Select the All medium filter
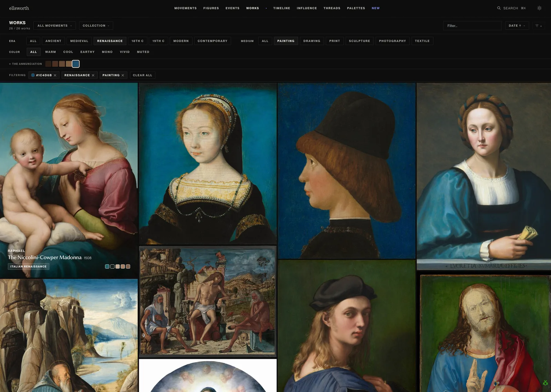Image resolution: width=551 pixels, height=392 pixels. coord(265,41)
